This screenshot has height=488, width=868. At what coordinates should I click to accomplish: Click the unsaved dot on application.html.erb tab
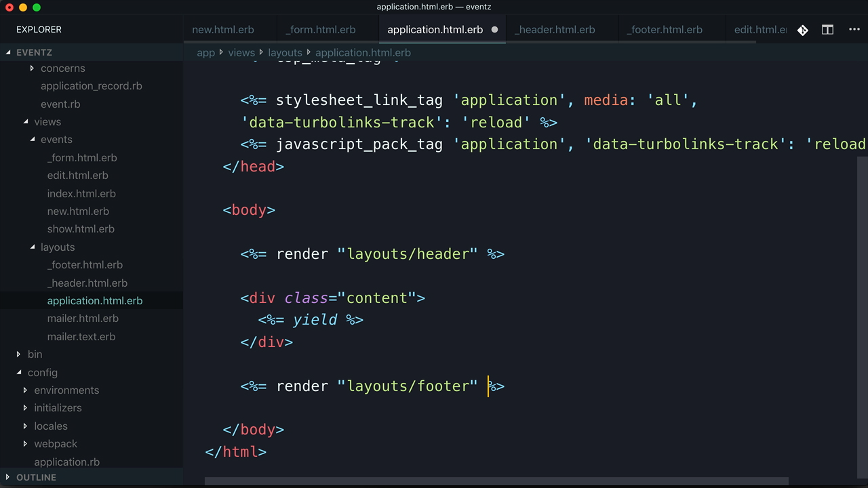[x=494, y=30]
